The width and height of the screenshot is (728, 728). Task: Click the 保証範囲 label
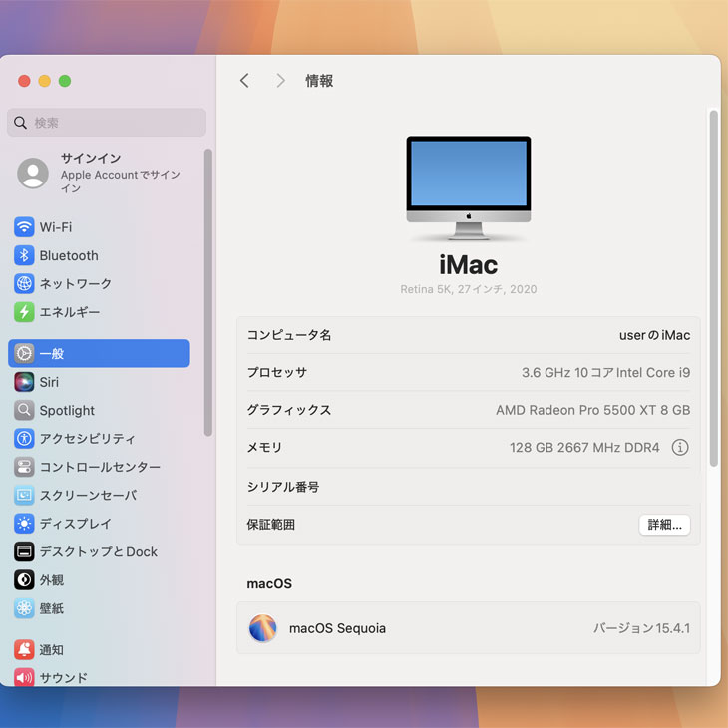[270, 525]
